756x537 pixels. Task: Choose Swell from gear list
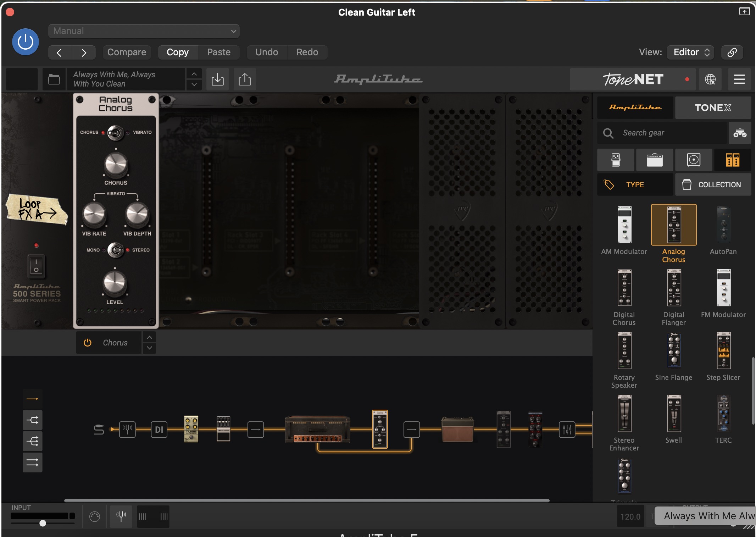tap(674, 419)
